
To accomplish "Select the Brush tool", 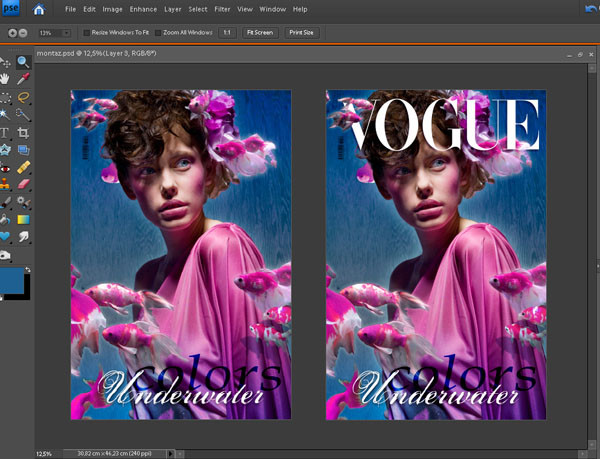I will pos(5,203).
